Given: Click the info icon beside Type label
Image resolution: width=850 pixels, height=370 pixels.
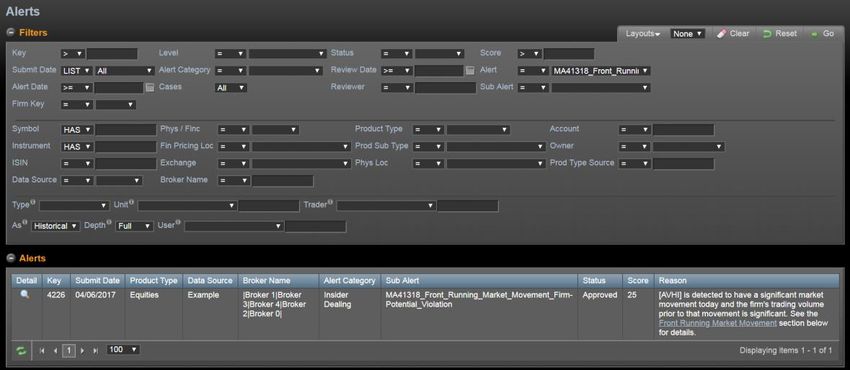Looking at the screenshot, I should click(33, 202).
